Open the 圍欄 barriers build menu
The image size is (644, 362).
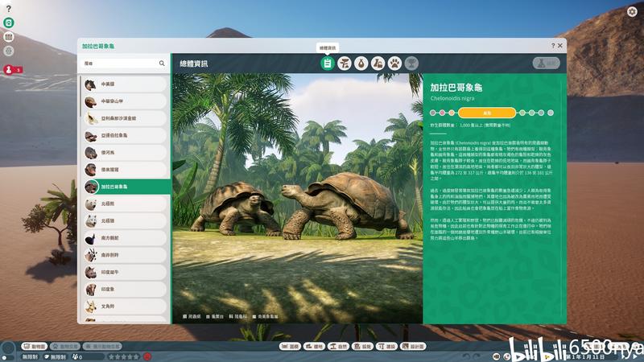tap(290, 347)
